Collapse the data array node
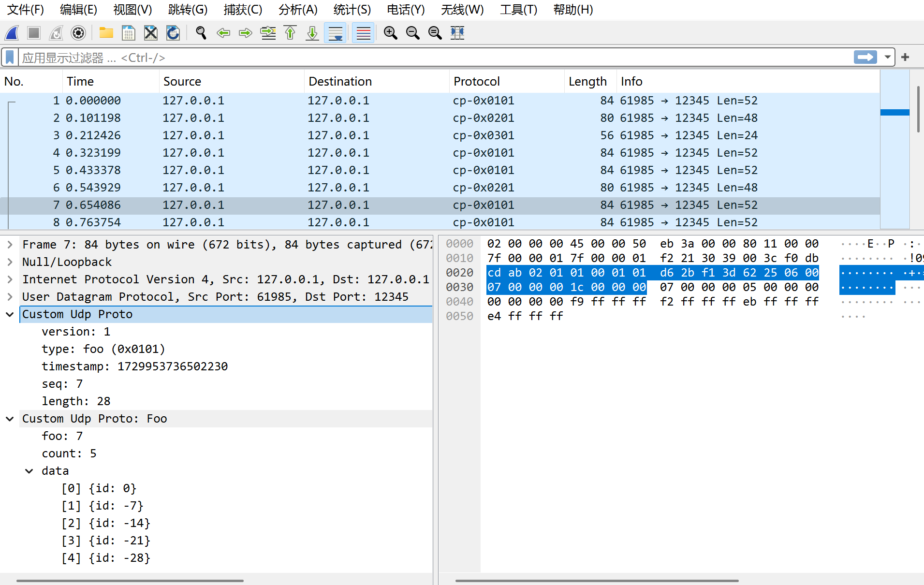The width and height of the screenshot is (924, 585). (29, 471)
